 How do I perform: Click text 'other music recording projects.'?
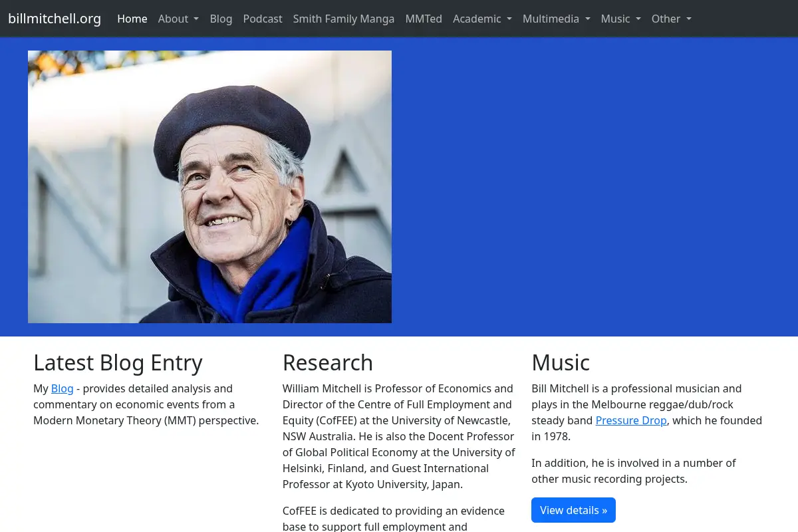click(609, 479)
